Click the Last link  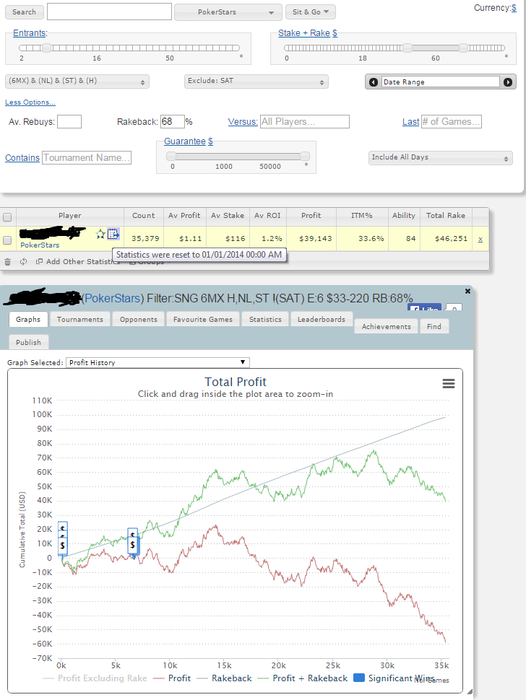pos(410,122)
